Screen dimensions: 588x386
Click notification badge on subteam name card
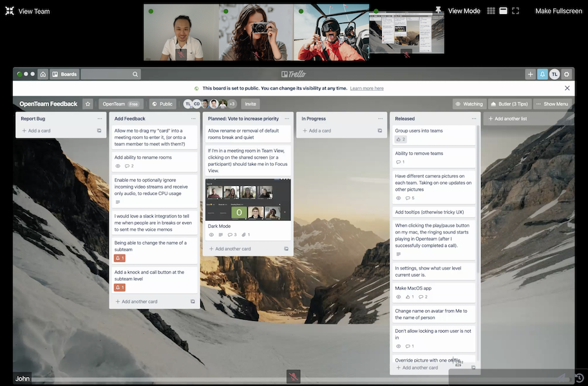point(120,258)
